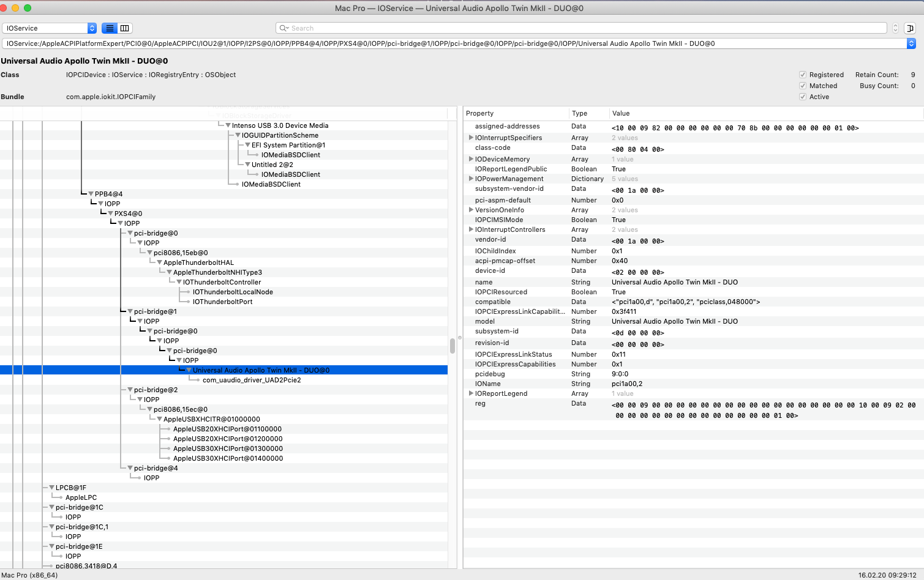Expand IOInterruptControllers array triangle
Screen dimensions: 924x580
tap(471, 229)
